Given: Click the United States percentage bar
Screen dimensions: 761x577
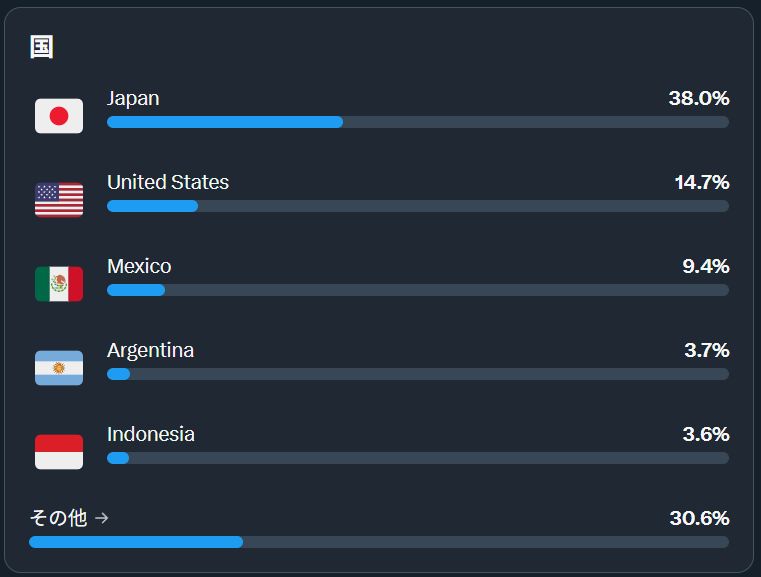Looking at the screenshot, I should [x=417, y=206].
